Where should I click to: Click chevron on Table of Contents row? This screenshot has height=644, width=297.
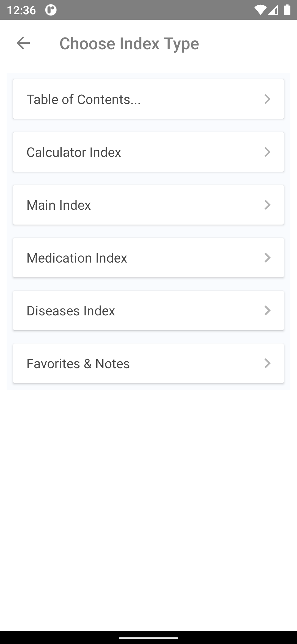[x=267, y=99]
